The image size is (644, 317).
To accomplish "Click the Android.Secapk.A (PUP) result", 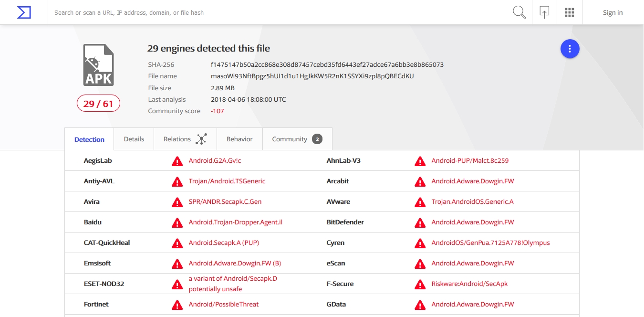I will tap(224, 243).
